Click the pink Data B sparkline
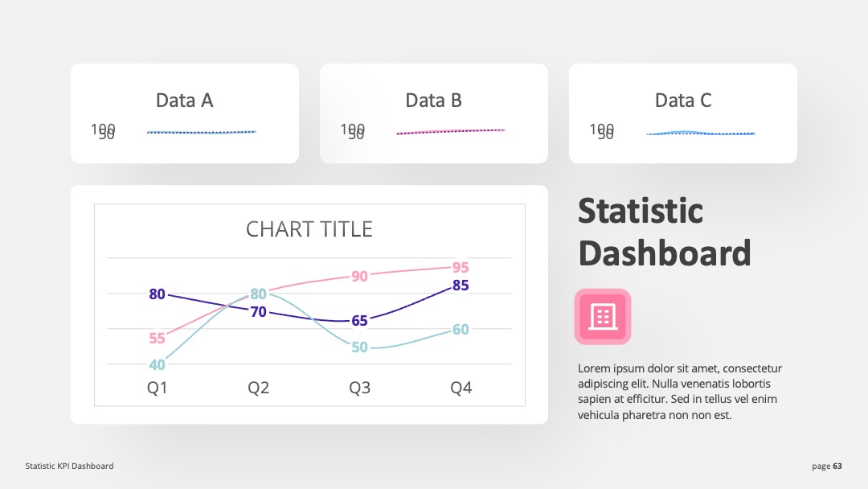The image size is (868, 489). tap(451, 131)
